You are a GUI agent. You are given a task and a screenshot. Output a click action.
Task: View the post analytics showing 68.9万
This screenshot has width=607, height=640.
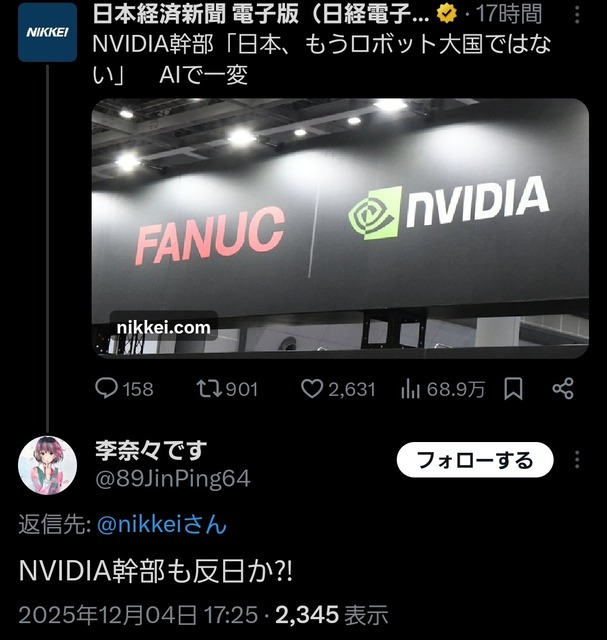(410, 389)
